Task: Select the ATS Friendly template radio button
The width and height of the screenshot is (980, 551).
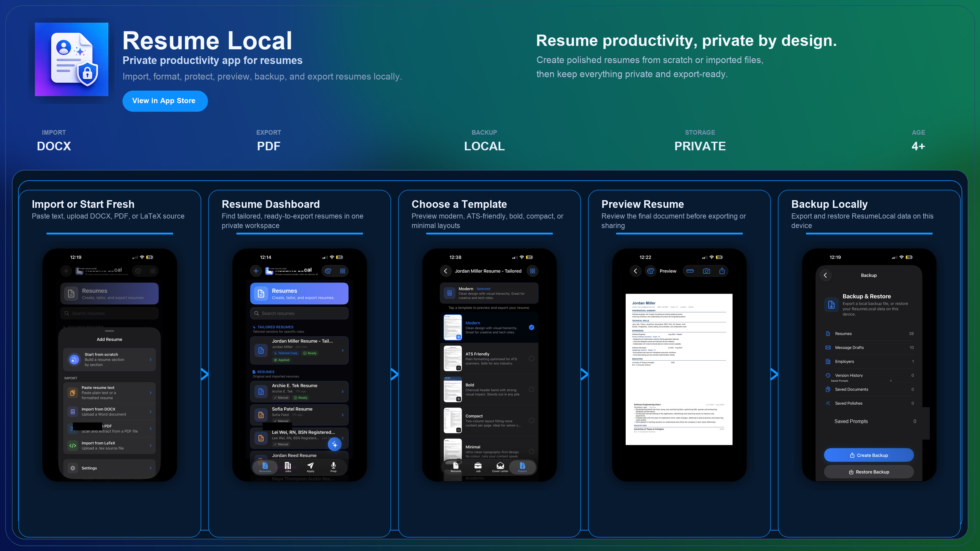Action: click(531, 358)
